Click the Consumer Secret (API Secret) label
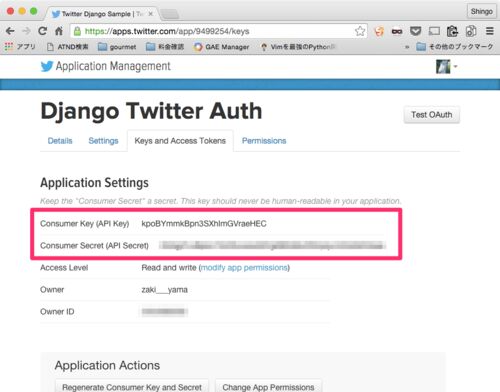500x392 pixels. tap(94, 246)
